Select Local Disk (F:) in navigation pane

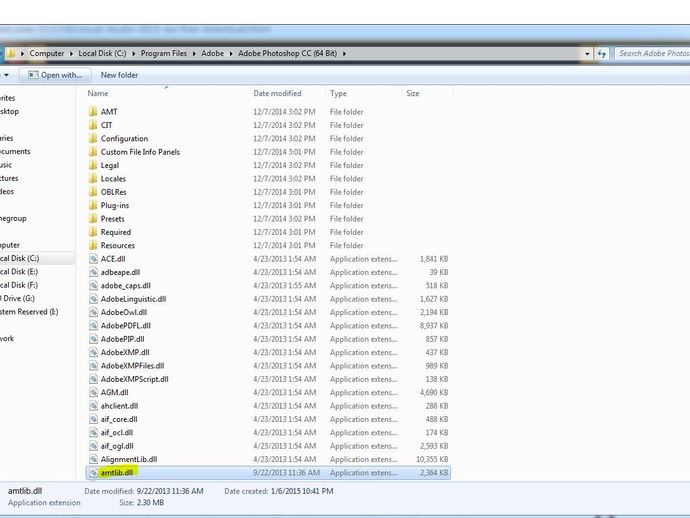coord(19,285)
